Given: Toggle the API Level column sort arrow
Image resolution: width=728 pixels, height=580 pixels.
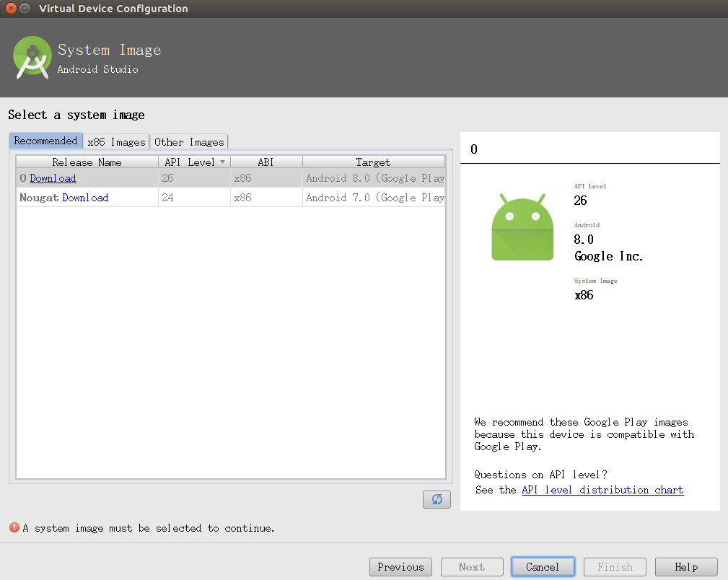Looking at the screenshot, I should tap(222, 162).
